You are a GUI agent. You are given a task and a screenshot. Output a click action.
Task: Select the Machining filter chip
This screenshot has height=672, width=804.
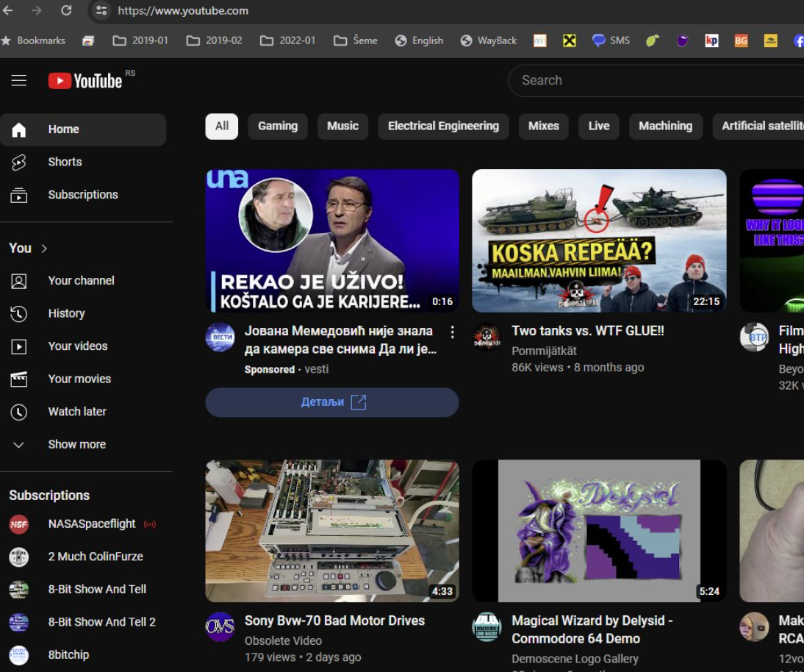point(666,126)
